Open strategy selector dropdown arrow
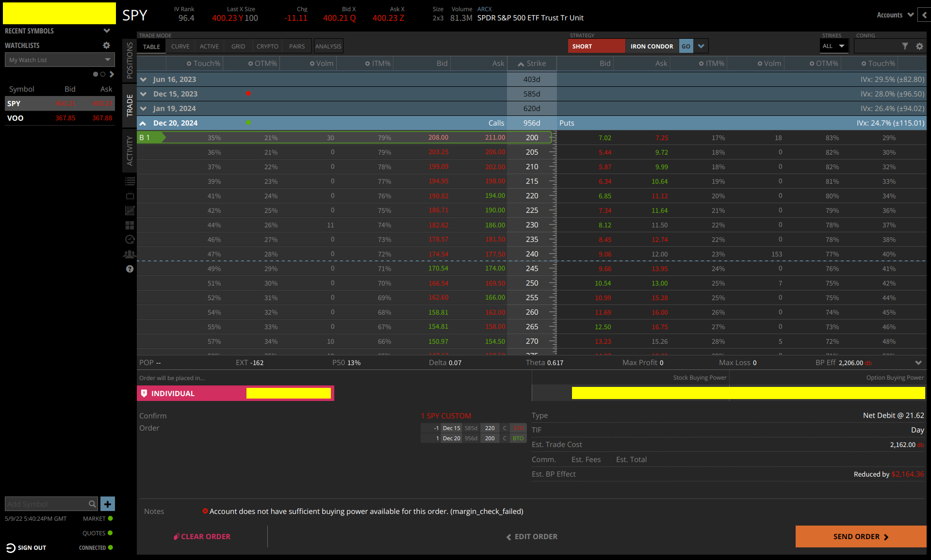The image size is (931, 560). 701,46
